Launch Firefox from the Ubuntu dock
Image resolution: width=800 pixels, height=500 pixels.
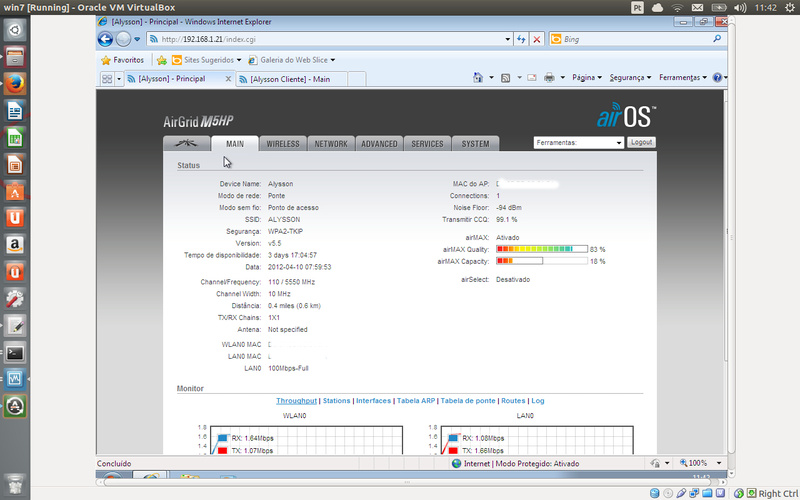coord(15,84)
